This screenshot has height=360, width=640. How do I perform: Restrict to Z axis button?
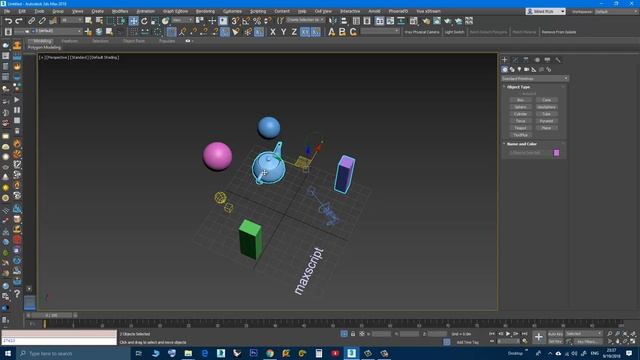(294, 32)
